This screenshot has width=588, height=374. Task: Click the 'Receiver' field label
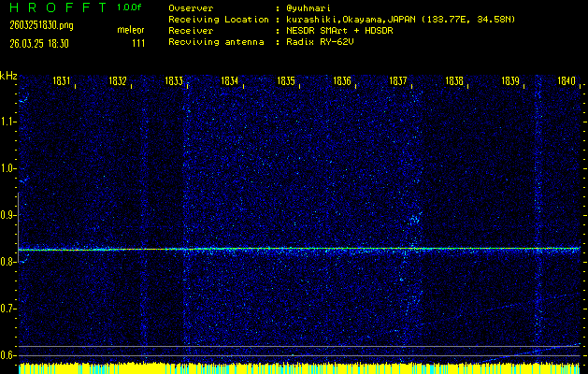point(191,31)
